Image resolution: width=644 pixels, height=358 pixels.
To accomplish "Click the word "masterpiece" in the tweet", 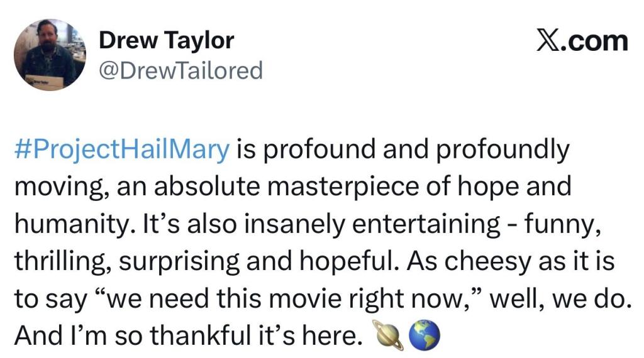I will tap(300, 188).
